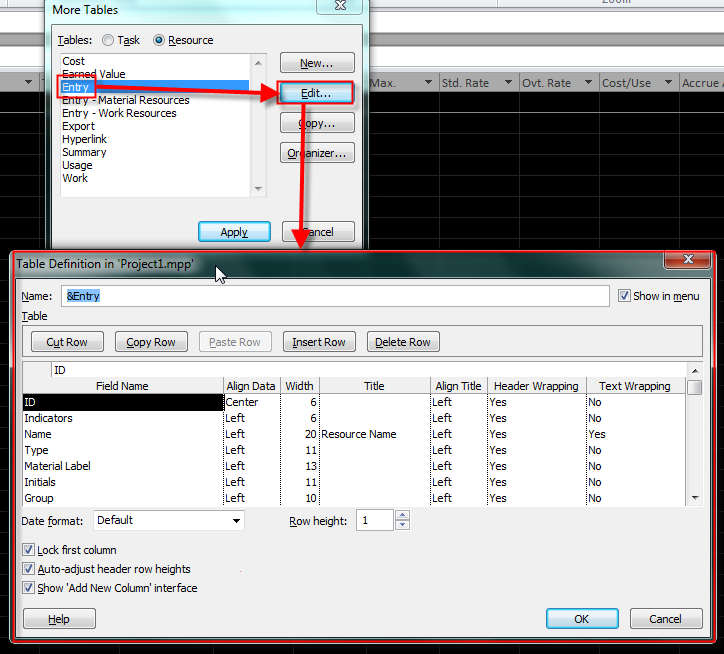The width and height of the screenshot is (724, 654).
Task: Choose Earned Value in Tables list
Action: pos(94,74)
